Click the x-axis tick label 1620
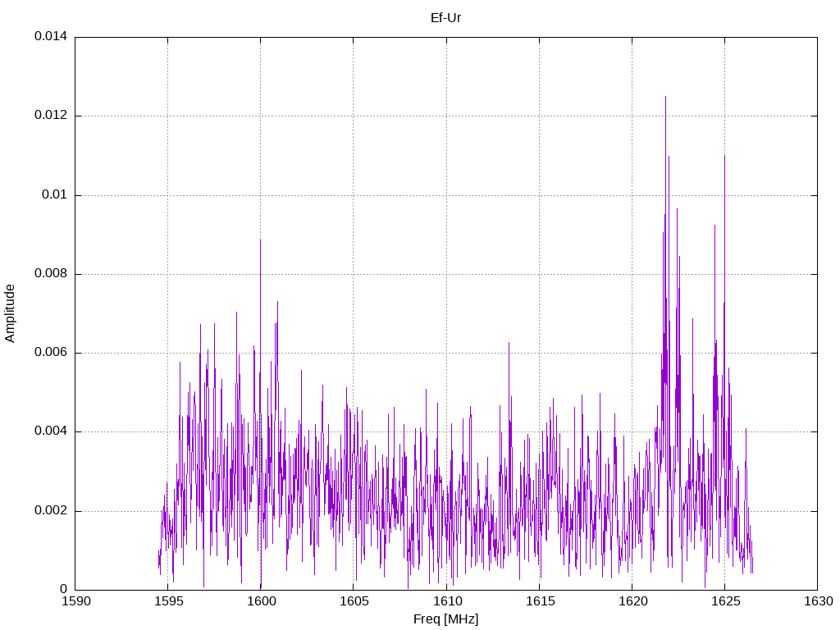 [632, 601]
